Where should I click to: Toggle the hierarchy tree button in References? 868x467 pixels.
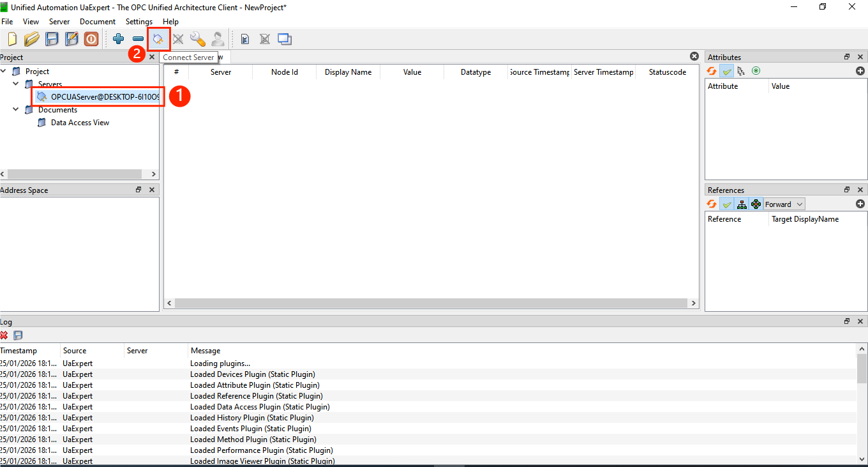pos(741,204)
